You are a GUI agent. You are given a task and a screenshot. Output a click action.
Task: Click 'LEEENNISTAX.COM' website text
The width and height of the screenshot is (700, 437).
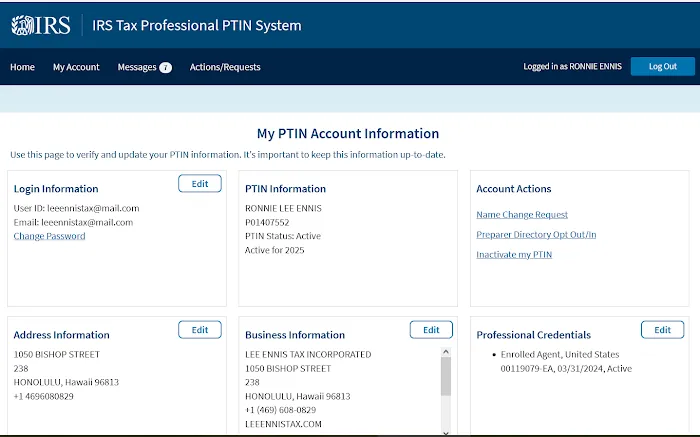[283, 424]
